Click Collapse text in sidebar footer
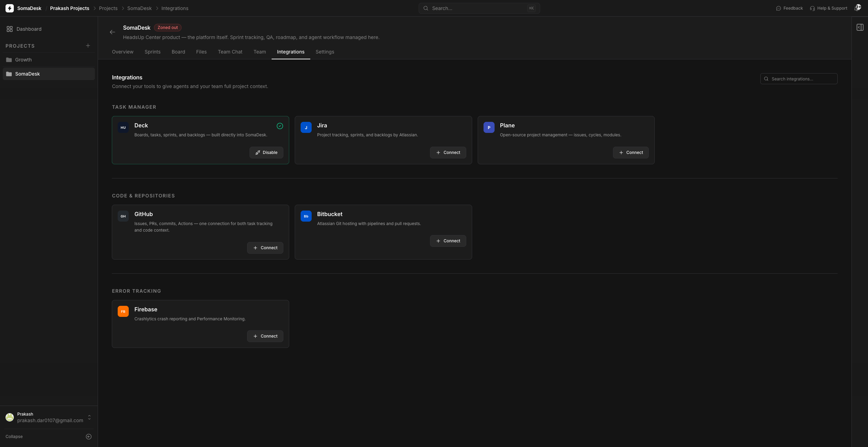The height and width of the screenshot is (447, 868). 14,437
